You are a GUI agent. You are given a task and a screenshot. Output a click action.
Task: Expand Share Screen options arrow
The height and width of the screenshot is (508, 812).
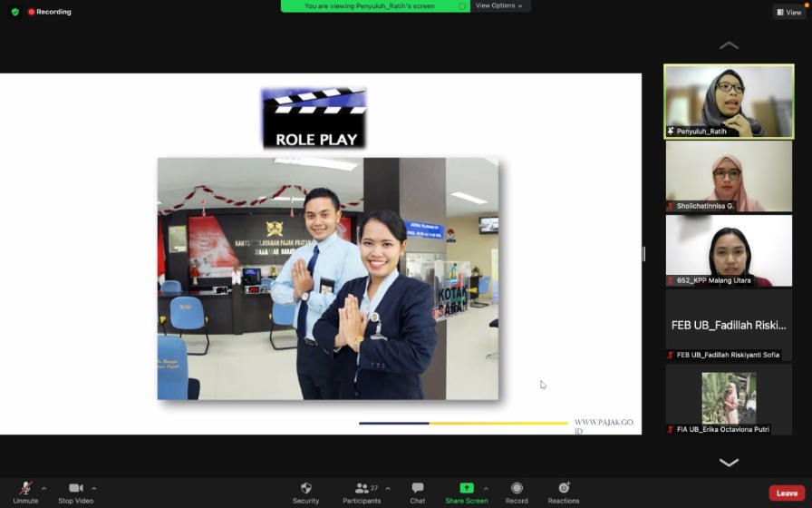(486, 488)
